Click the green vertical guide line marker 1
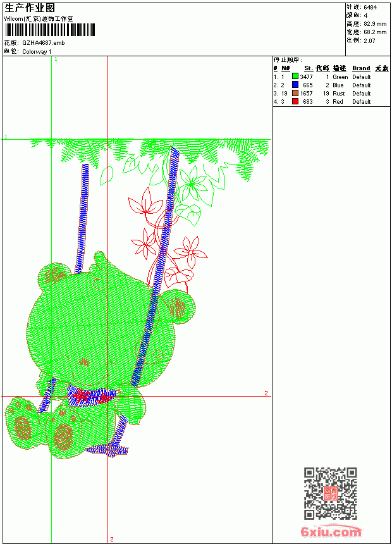Image resolution: width=392 pixels, height=544 pixels. click(56, 59)
